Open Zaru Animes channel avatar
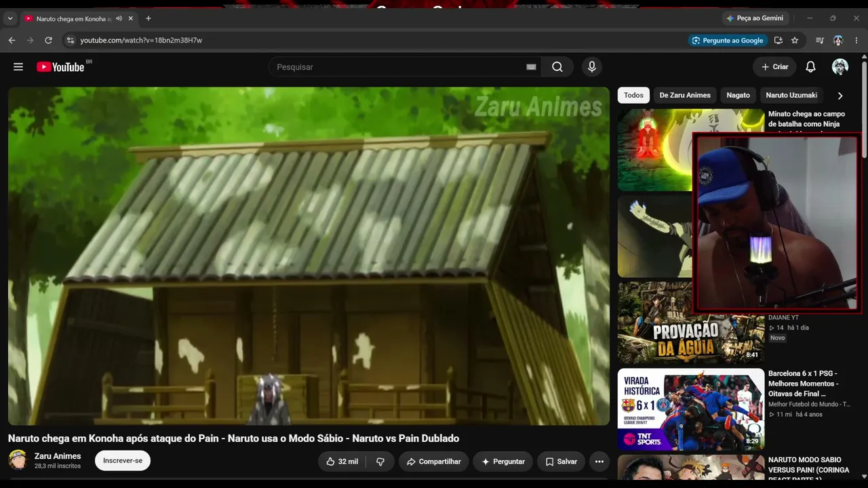Screen dimensions: 868x488 (x=18, y=460)
